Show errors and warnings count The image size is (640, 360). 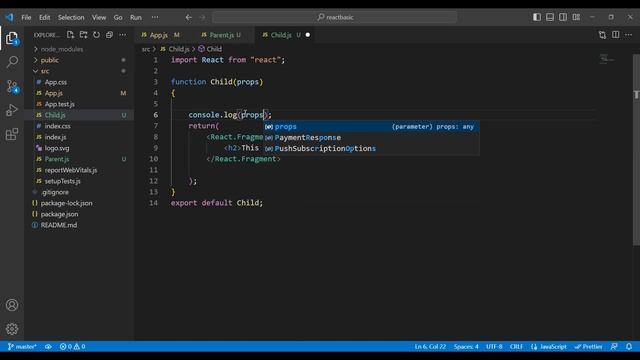pyautogui.click(x=73, y=347)
